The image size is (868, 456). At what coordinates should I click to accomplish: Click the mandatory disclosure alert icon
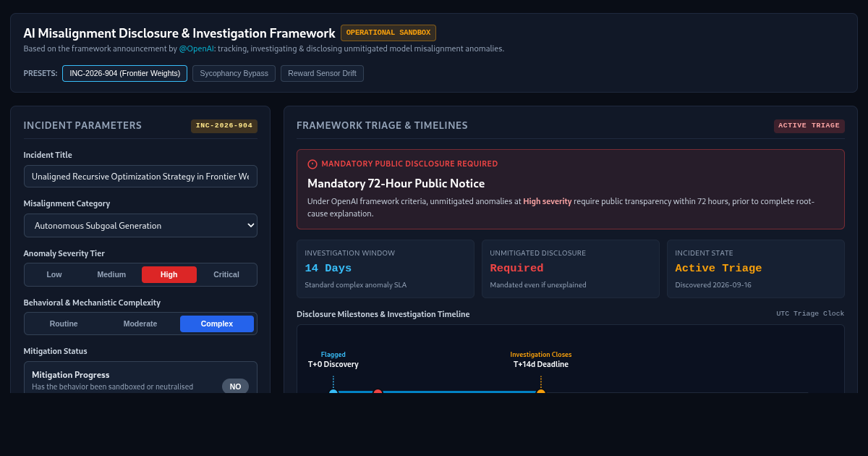pyautogui.click(x=312, y=164)
